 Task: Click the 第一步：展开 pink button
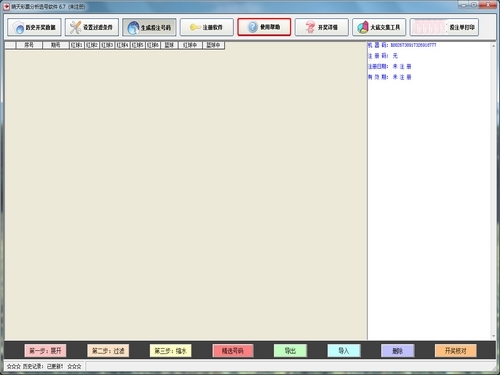point(45,351)
